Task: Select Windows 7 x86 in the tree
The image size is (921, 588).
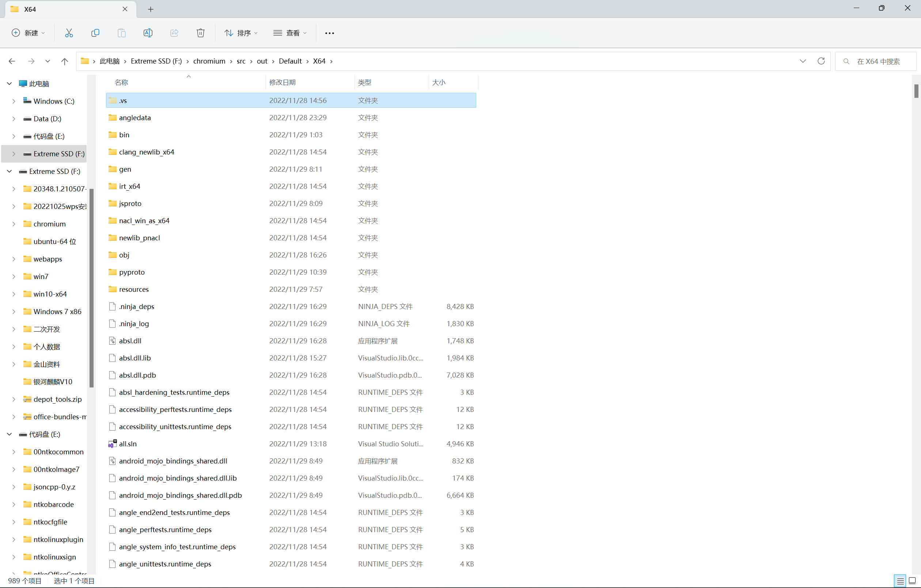Action: pos(57,312)
